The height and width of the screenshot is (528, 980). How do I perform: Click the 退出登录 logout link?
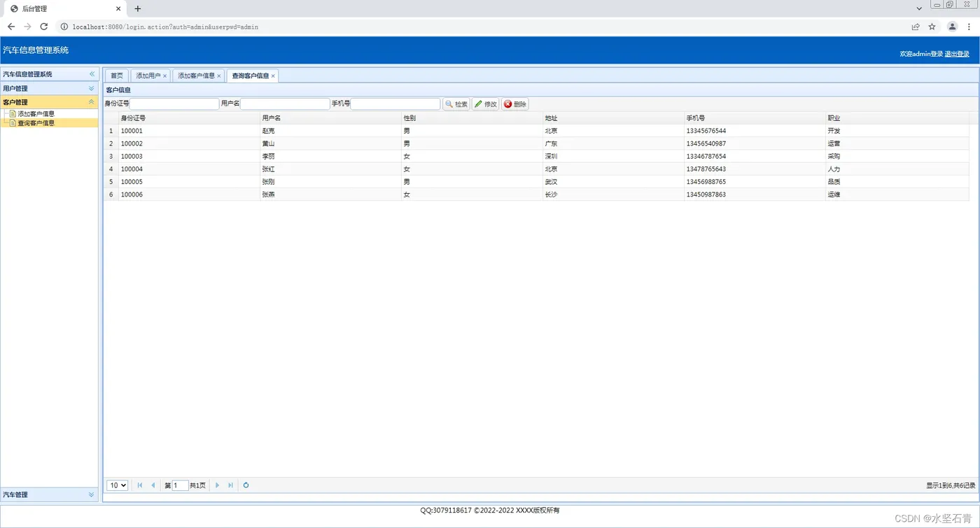click(x=957, y=54)
